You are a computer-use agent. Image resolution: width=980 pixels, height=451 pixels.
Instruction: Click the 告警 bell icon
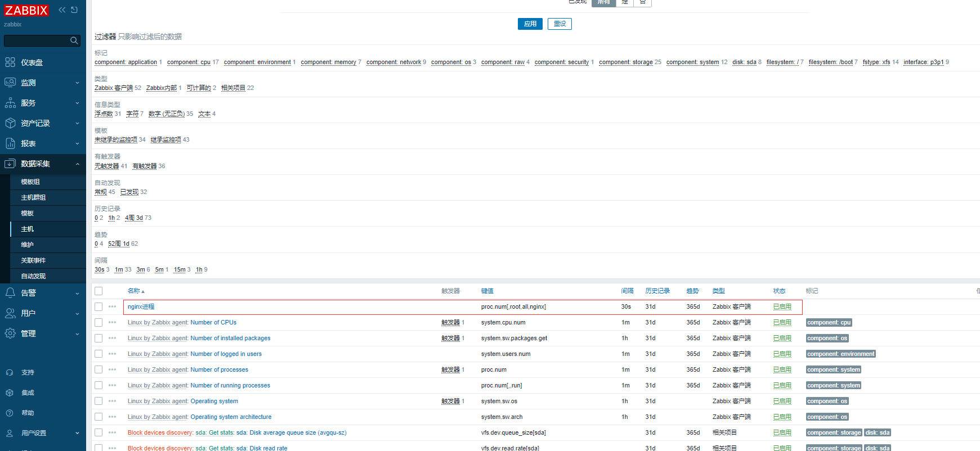click(x=10, y=293)
